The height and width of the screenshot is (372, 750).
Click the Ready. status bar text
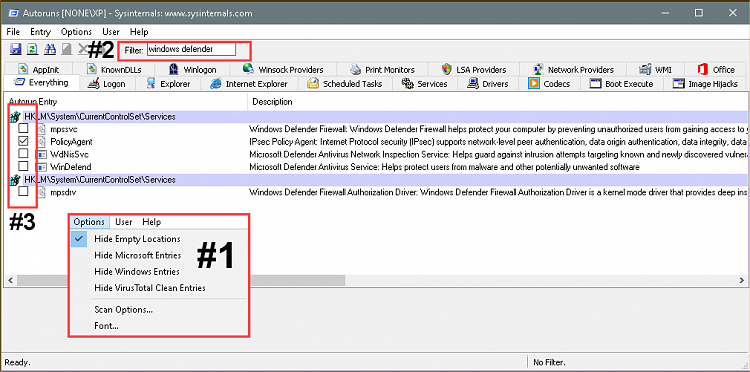(x=18, y=362)
